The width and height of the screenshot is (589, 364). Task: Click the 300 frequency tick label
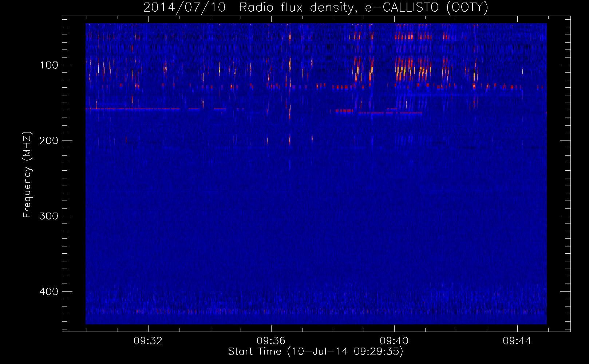click(x=49, y=216)
